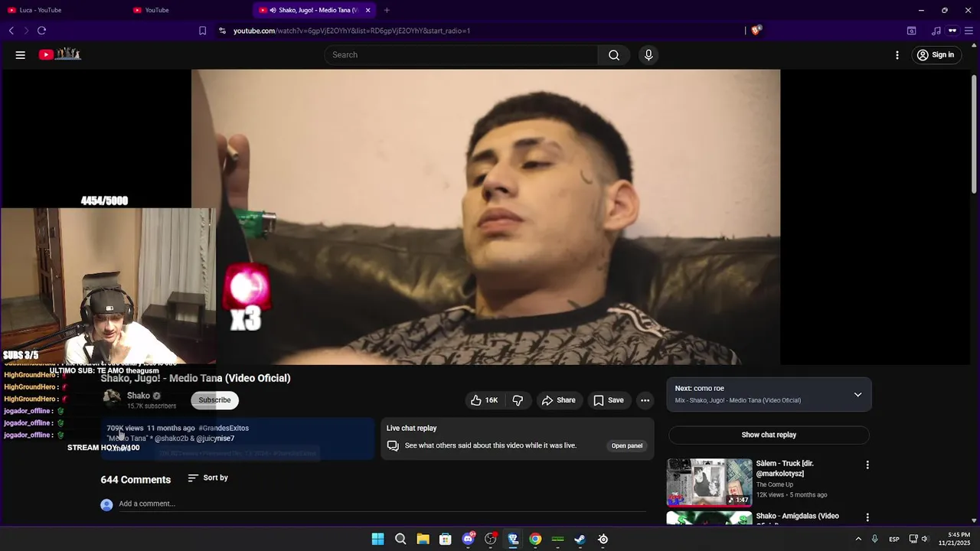
Task: Open OBS Studio from taskbar
Action: (x=491, y=540)
